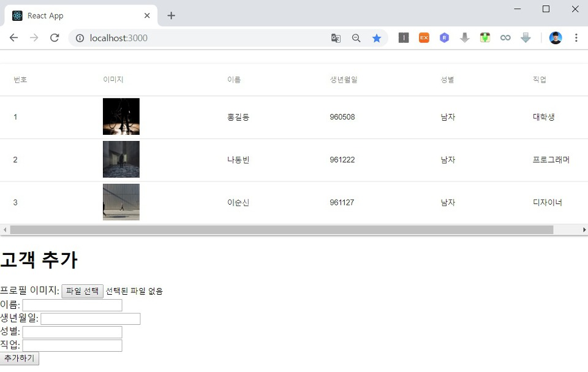Bookmark the page using the star icon
Viewport: 588px width, 372px height.
click(x=377, y=38)
